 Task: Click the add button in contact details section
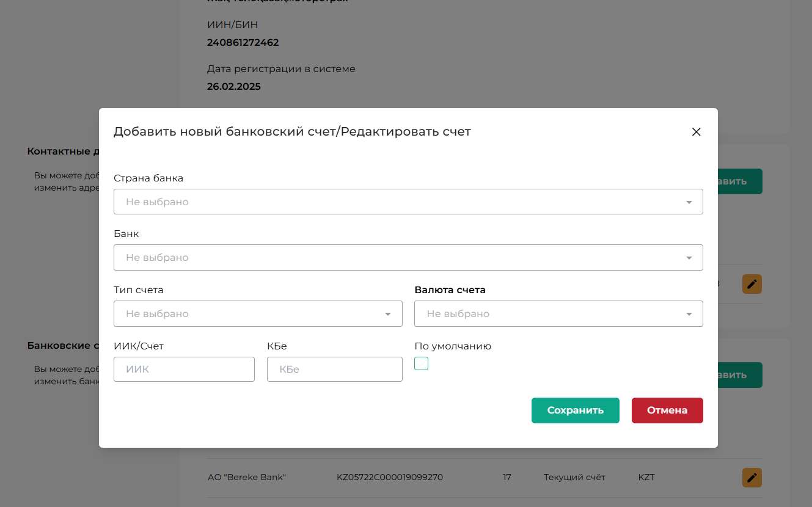pyautogui.click(x=739, y=181)
